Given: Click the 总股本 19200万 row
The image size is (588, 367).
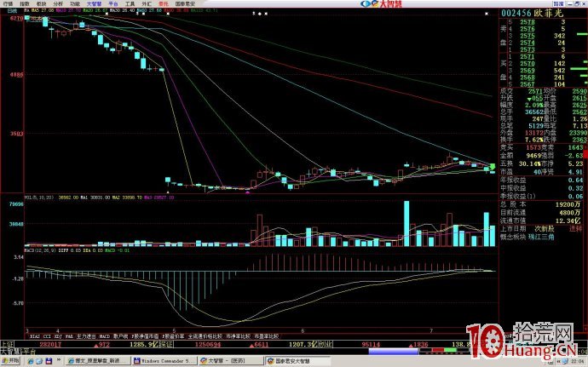Looking at the screenshot, I should click(541, 204).
